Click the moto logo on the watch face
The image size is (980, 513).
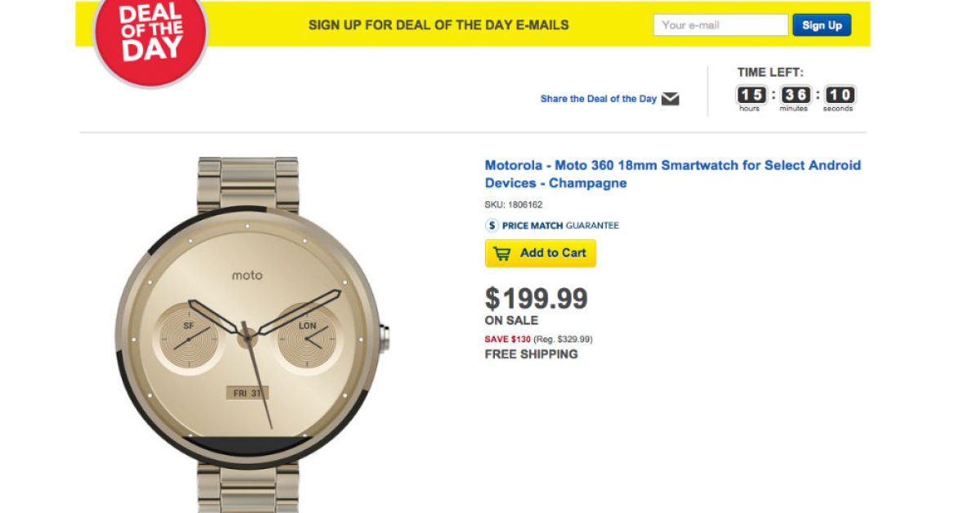coord(247,275)
